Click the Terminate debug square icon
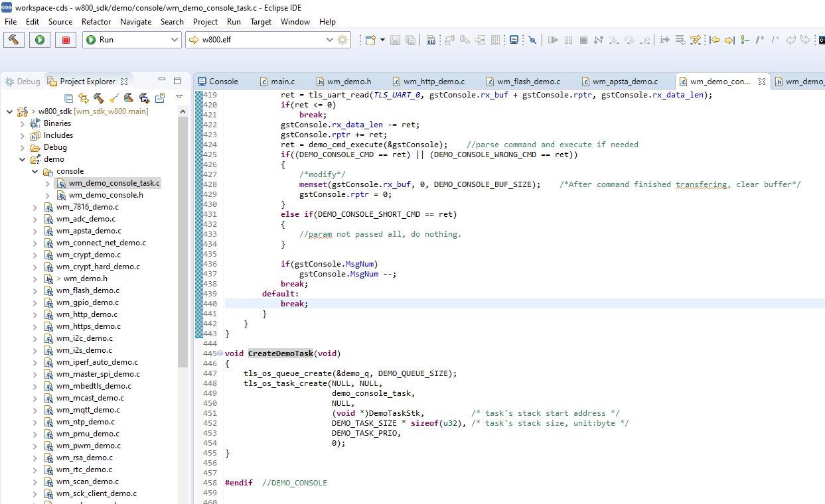825x504 pixels. [583, 40]
